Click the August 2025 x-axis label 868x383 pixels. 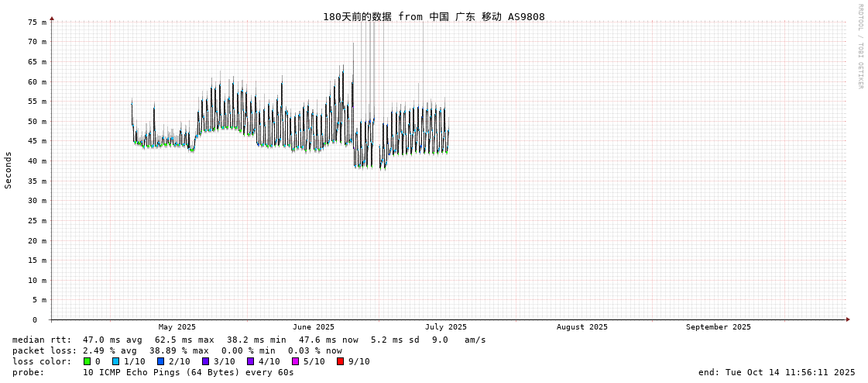coord(582,327)
